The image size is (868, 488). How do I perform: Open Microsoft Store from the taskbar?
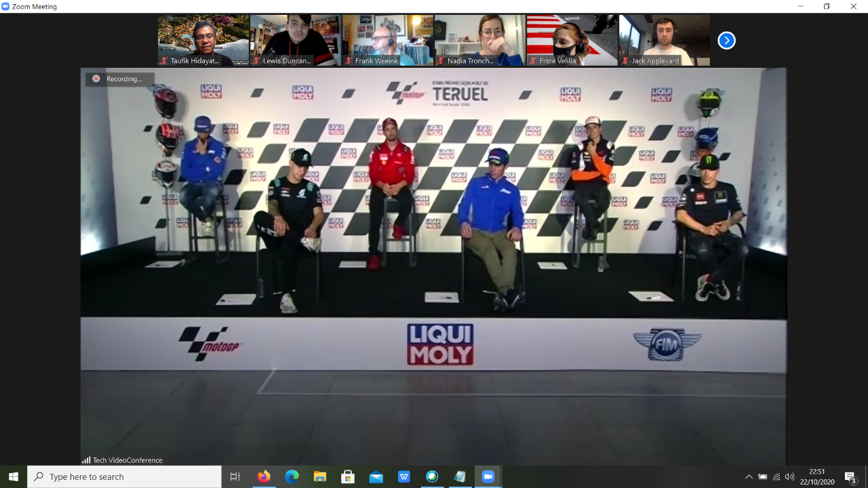348,476
